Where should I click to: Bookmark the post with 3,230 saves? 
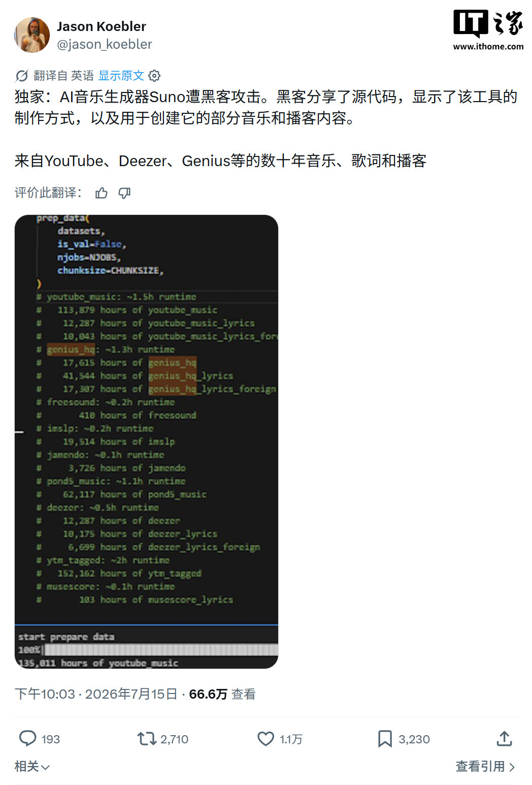tap(385, 739)
